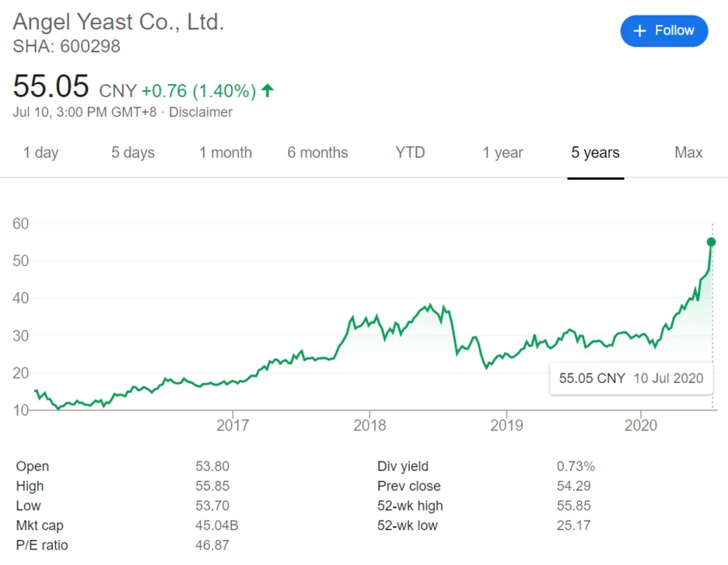Click the Angel Yeast Co., Ltd. title
This screenshot has width=728, height=565.
pyautogui.click(x=118, y=22)
